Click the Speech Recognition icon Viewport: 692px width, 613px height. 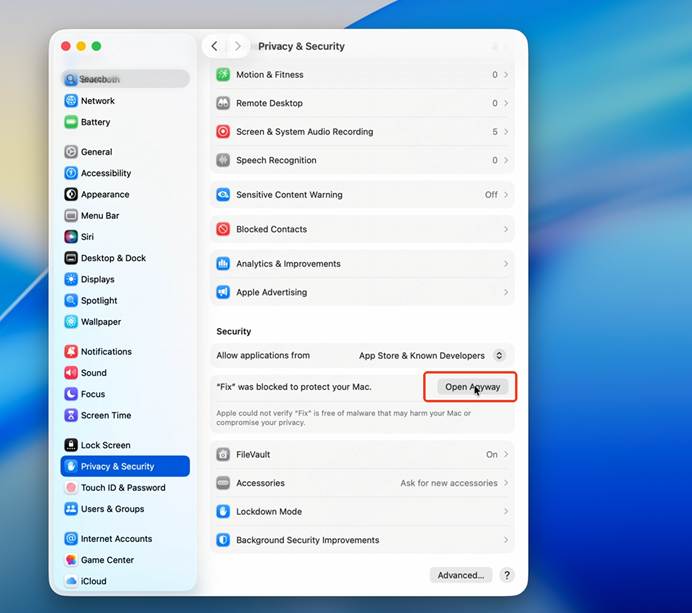click(x=223, y=160)
